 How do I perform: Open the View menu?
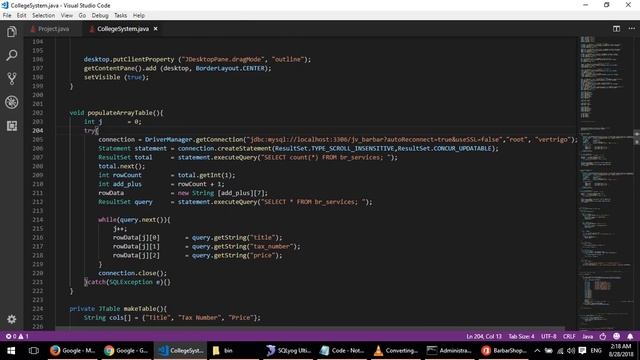coord(67,16)
